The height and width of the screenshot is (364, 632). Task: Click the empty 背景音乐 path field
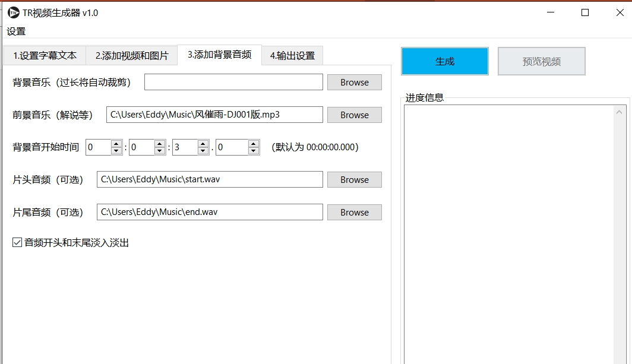tap(233, 83)
